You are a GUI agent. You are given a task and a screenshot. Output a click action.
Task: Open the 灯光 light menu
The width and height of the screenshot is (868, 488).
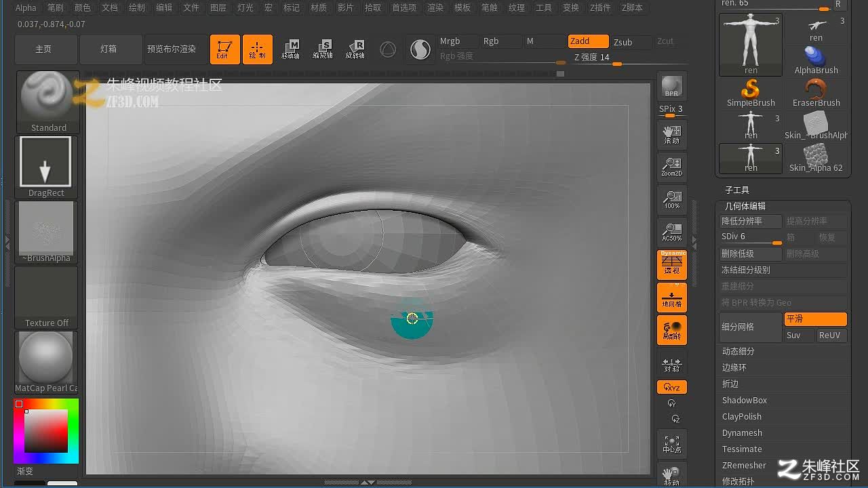(245, 7)
